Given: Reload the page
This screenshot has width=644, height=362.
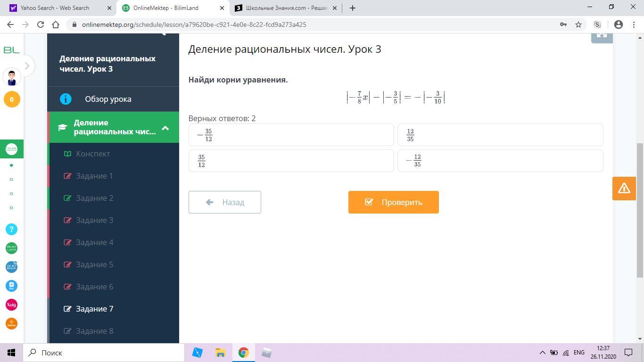Looking at the screenshot, I should point(41,25).
